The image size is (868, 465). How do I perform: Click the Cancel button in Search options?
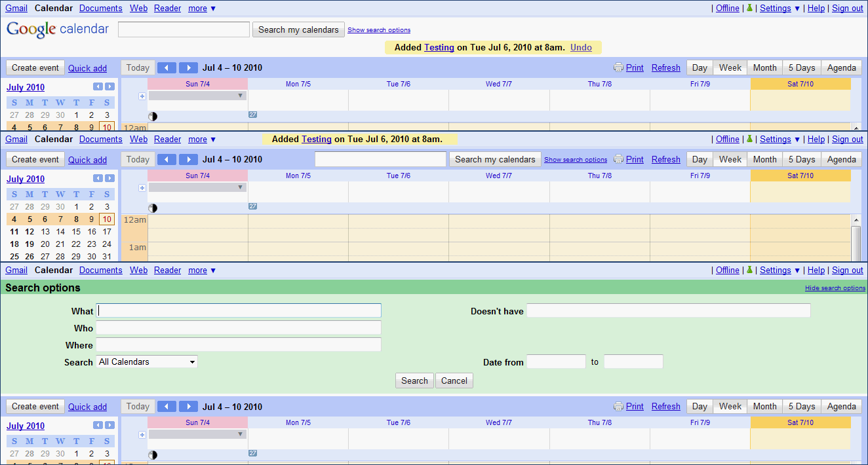[x=454, y=381]
